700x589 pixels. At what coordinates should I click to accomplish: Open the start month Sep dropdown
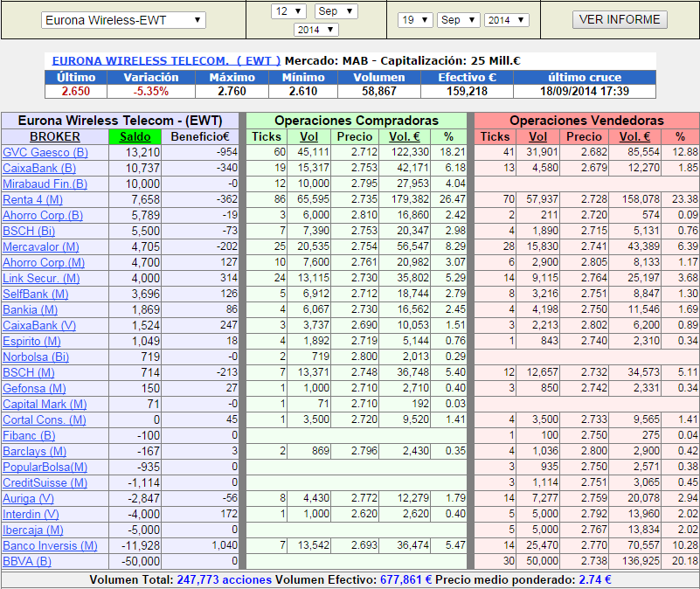tap(336, 11)
